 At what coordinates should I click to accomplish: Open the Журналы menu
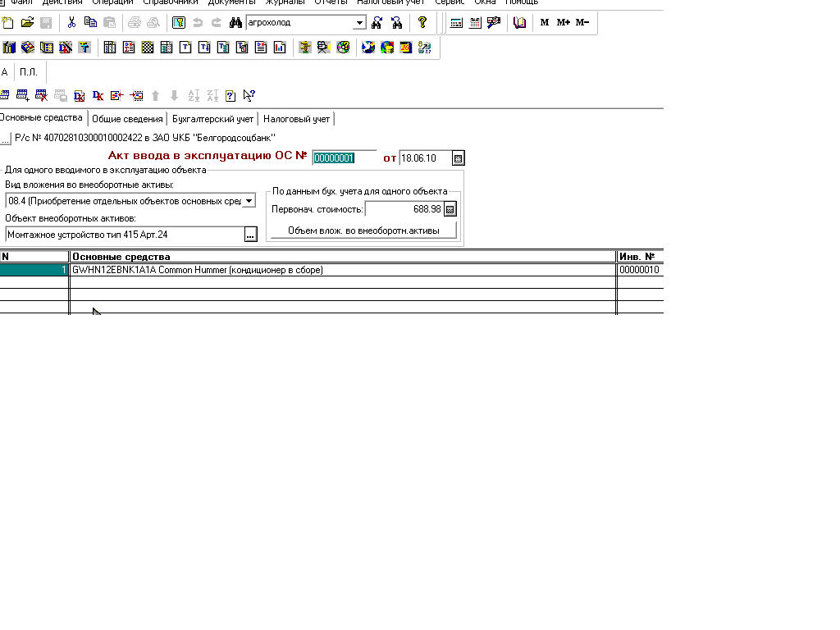tap(285, 2)
